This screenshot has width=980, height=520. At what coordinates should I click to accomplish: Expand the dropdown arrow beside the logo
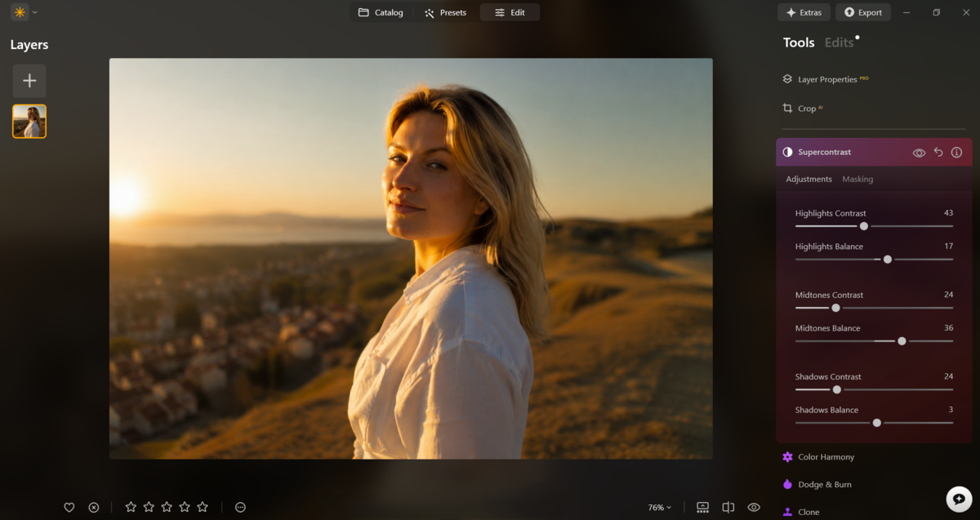[x=34, y=13]
